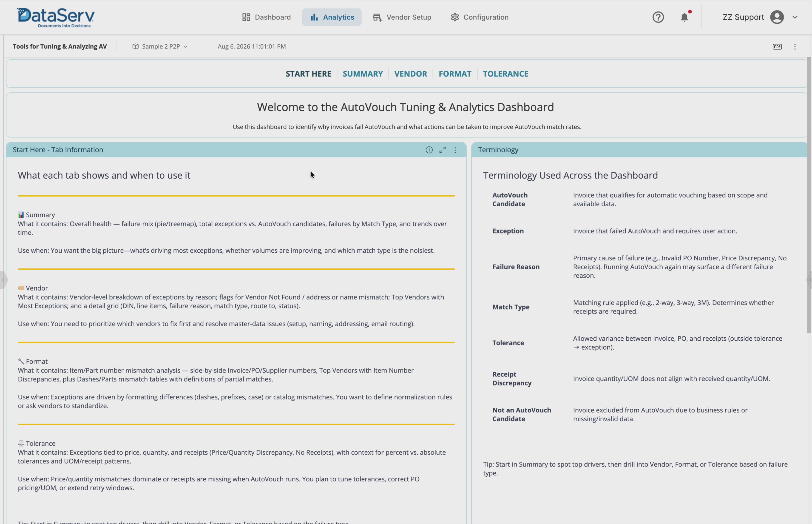Click the DataServ logo
Image resolution: width=812 pixels, height=524 pixels.
56,17
